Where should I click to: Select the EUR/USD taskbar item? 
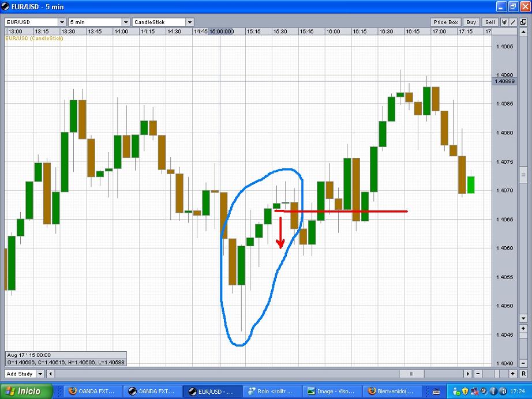[211, 392]
